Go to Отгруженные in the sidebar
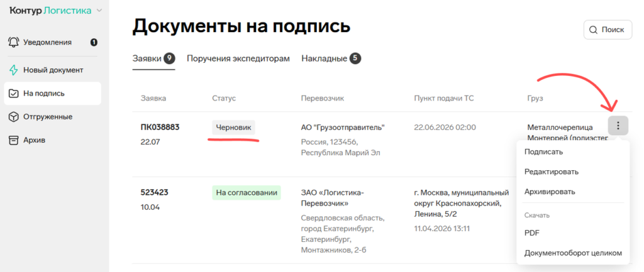Screen dimensions: 644x272 point(53,116)
